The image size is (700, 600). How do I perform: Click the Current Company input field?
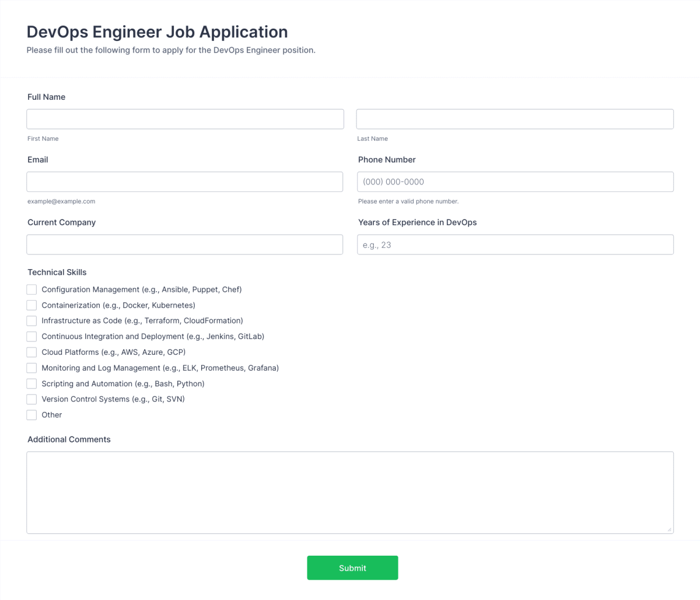coord(185,244)
